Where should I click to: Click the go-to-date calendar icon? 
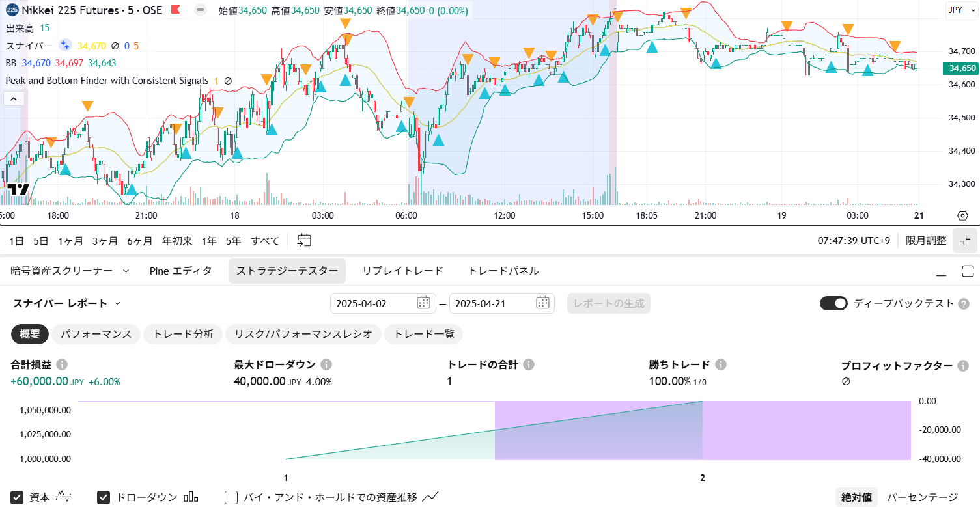click(x=304, y=240)
